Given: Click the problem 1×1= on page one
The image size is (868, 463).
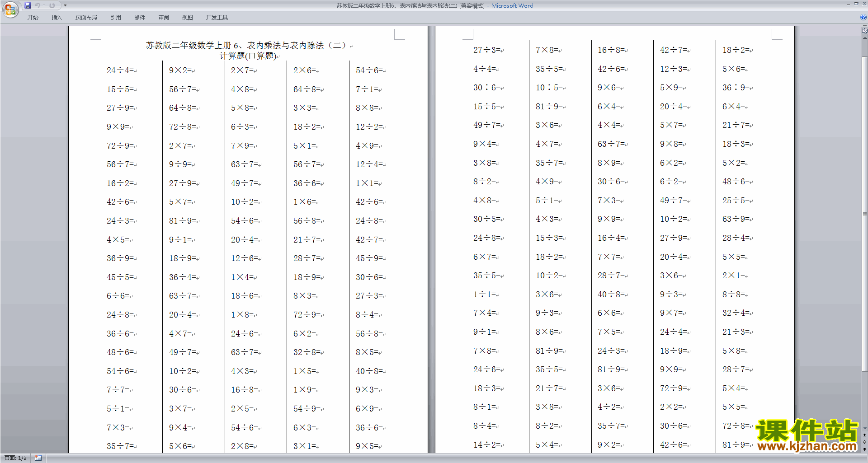Looking at the screenshot, I should (x=367, y=183).
